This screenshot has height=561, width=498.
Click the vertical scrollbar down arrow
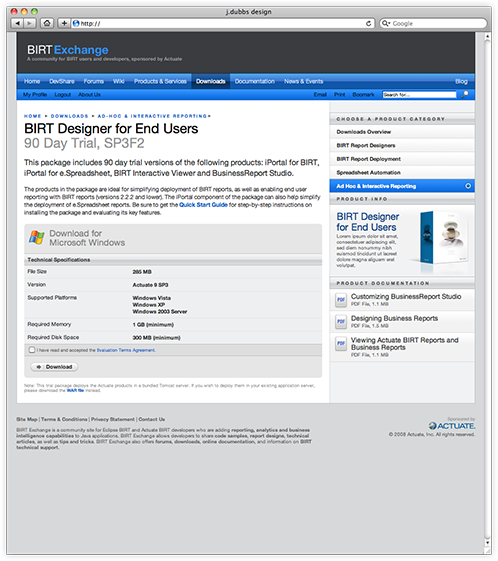tap(487, 543)
